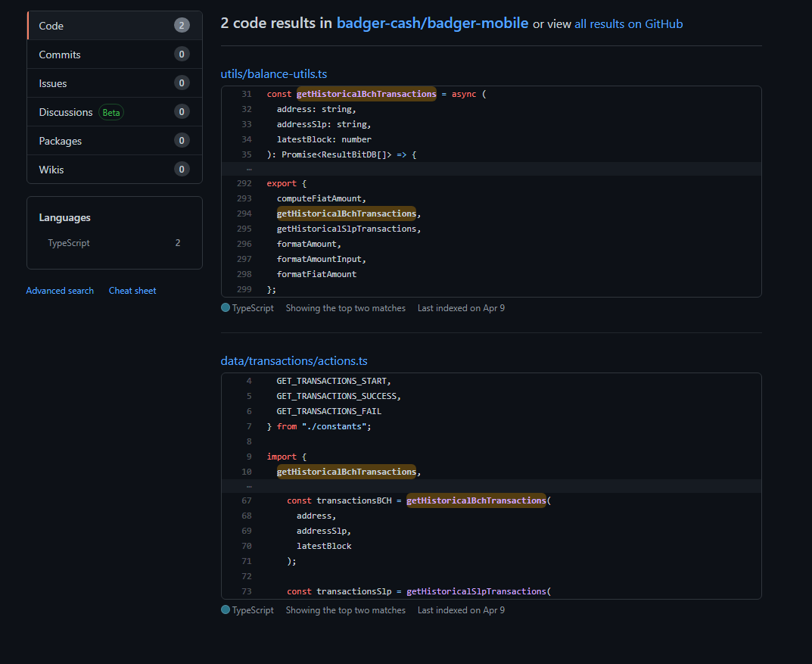Filter results by TypeScript language
Screen dimensions: 812x664
(114, 243)
